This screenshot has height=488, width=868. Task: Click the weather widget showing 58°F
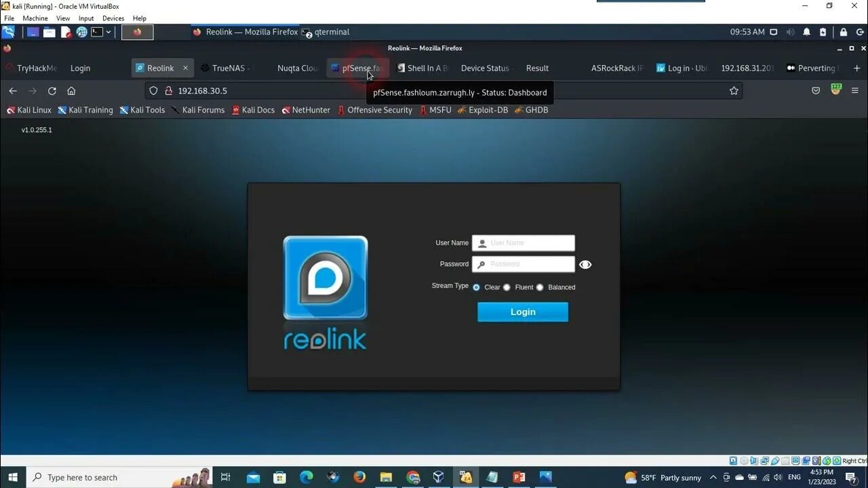tap(663, 477)
